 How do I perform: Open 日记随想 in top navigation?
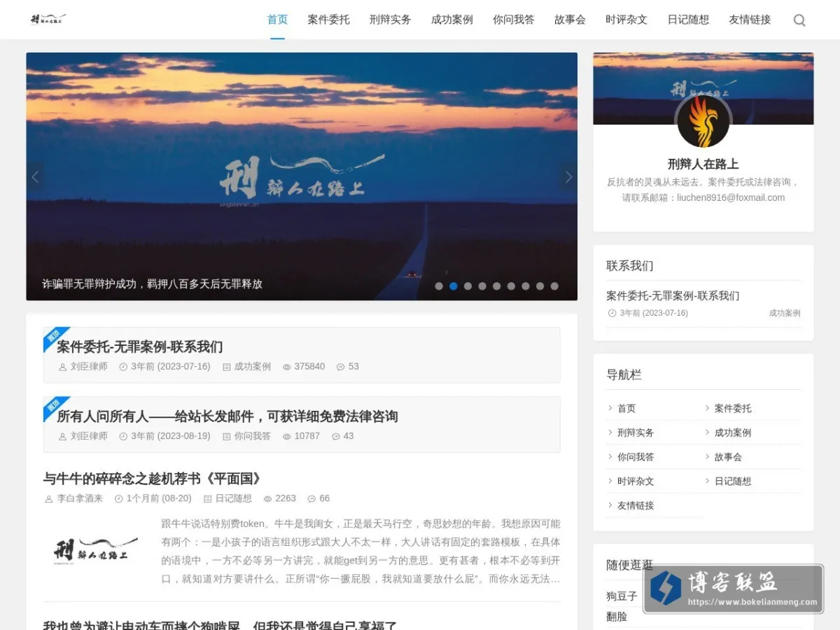tap(688, 20)
